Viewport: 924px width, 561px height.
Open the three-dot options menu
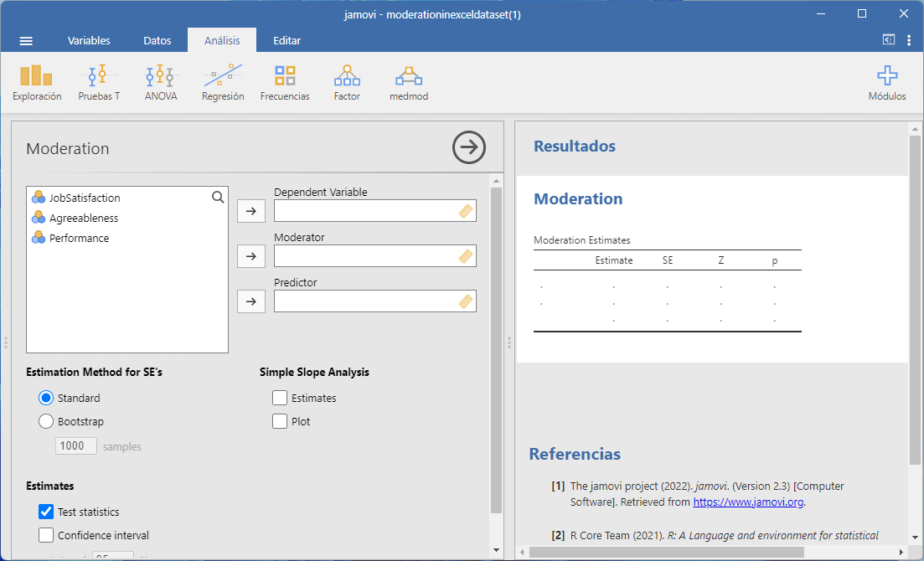[909, 40]
